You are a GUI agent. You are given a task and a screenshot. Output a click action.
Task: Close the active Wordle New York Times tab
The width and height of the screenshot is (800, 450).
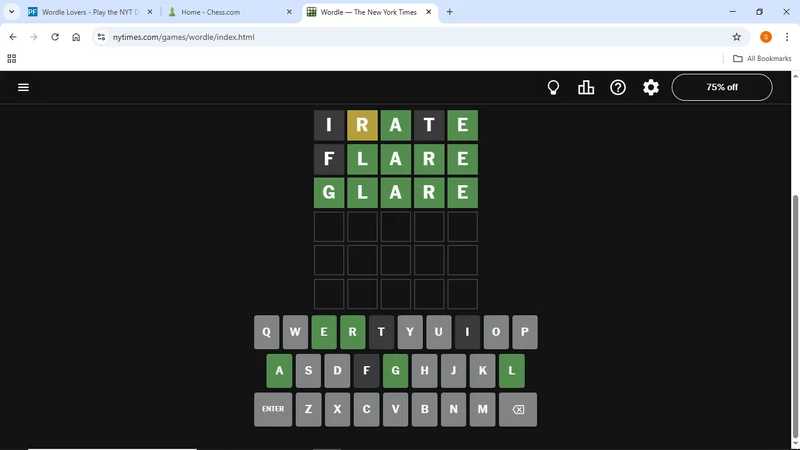coord(429,12)
